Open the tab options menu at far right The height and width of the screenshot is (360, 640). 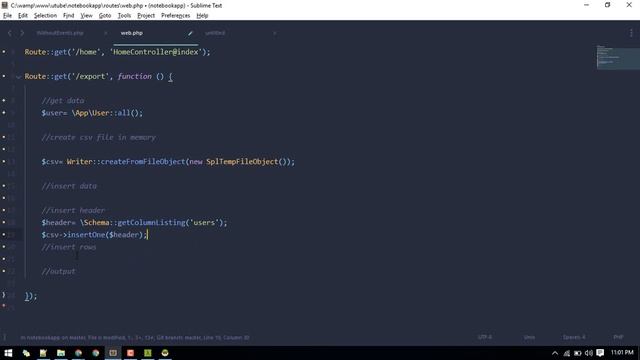(631, 33)
